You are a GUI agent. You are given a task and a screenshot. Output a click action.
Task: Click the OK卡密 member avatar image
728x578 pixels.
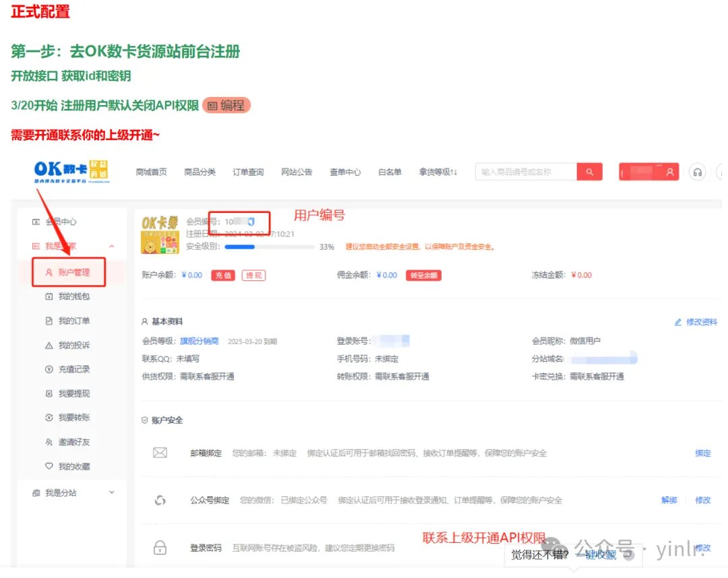coord(160,234)
